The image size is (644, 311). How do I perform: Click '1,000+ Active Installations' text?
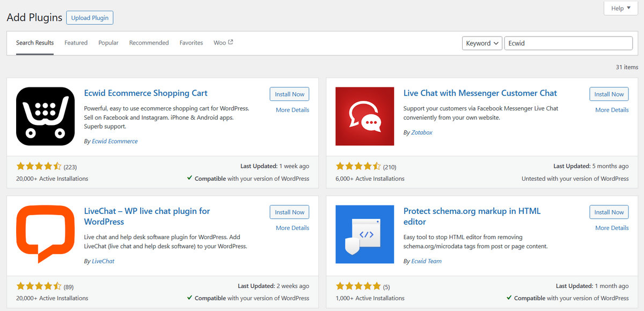[x=370, y=298]
